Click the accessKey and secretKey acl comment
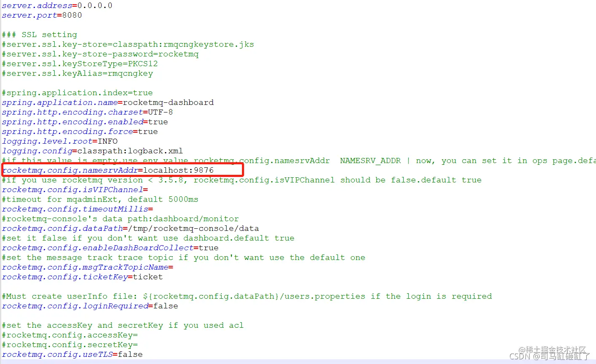 (x=123, y=325)
